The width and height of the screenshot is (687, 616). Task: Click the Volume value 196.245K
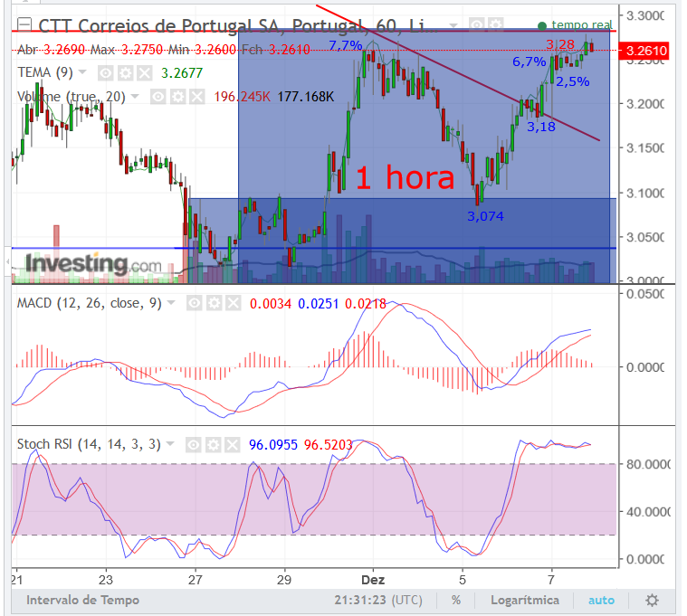coord(243,97)
